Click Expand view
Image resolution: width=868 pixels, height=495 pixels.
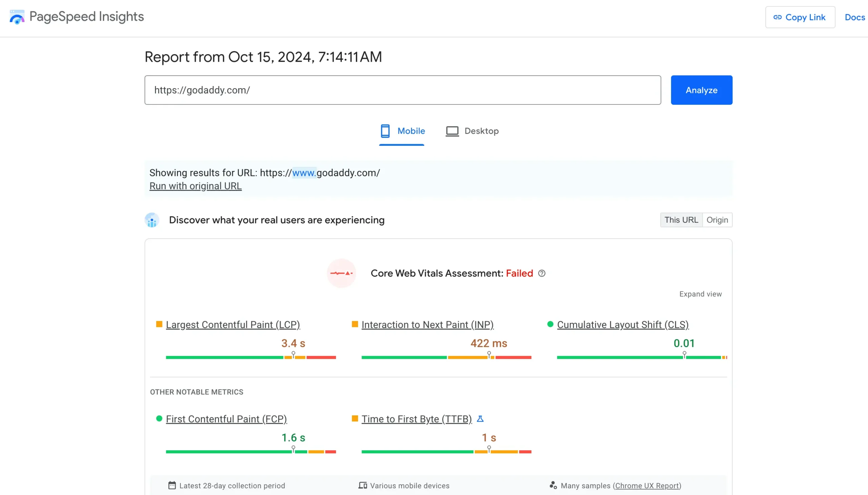(x=701, y=294)
